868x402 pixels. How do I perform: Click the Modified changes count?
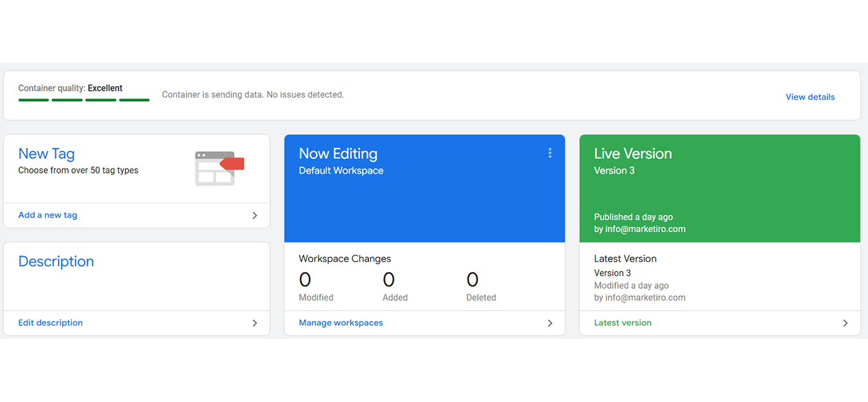pyautogui.click(x=305, y=280)
